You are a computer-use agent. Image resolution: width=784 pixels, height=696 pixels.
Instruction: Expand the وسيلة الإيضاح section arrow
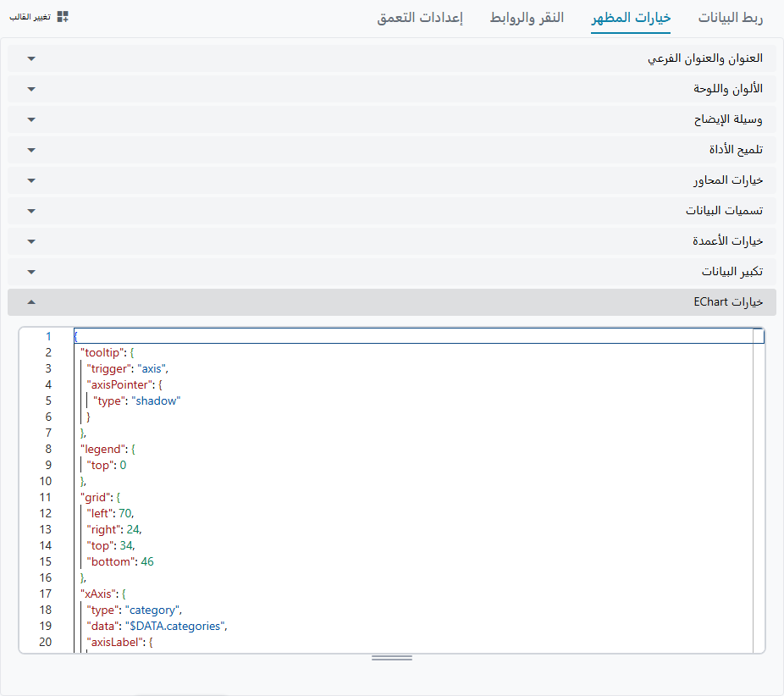[31, 120]
